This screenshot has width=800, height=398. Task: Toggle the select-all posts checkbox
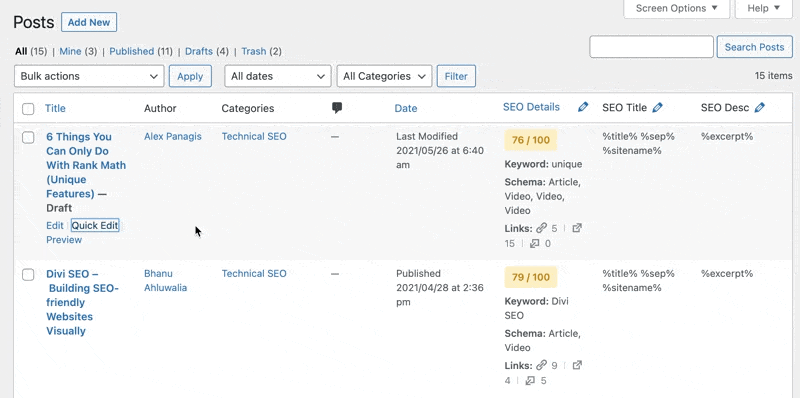click(28, 109)
